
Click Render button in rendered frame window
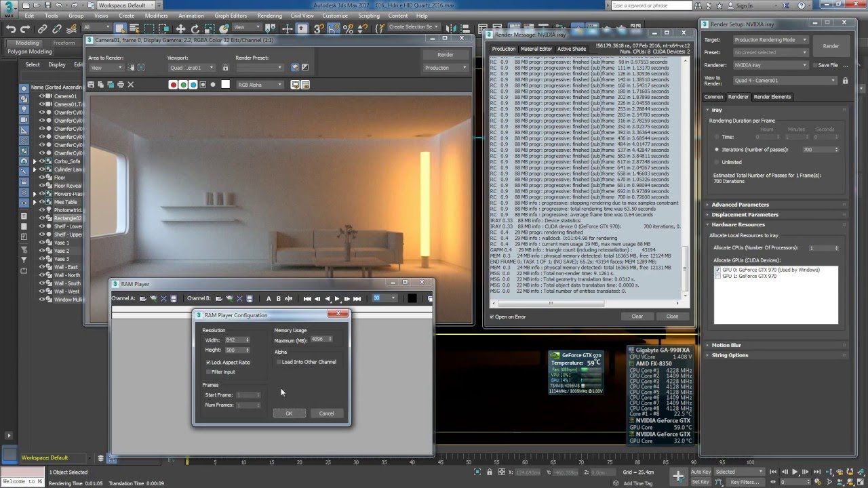(446, 55)
